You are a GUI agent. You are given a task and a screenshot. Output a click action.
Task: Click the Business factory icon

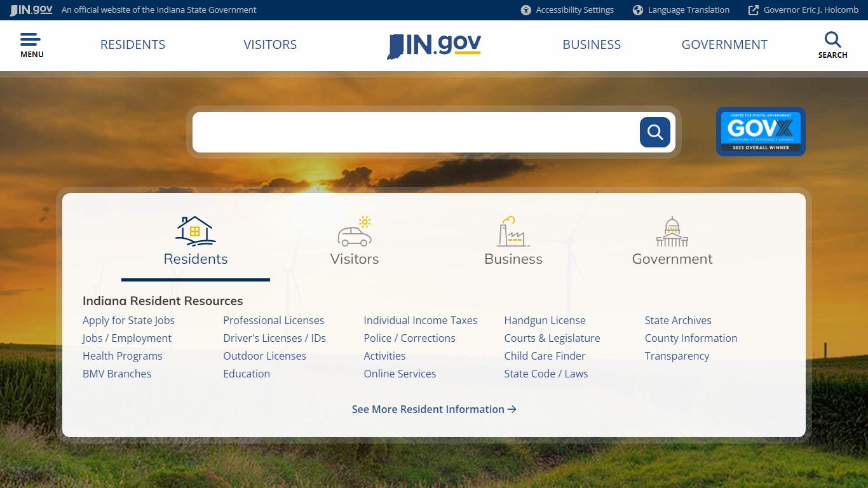513,231
